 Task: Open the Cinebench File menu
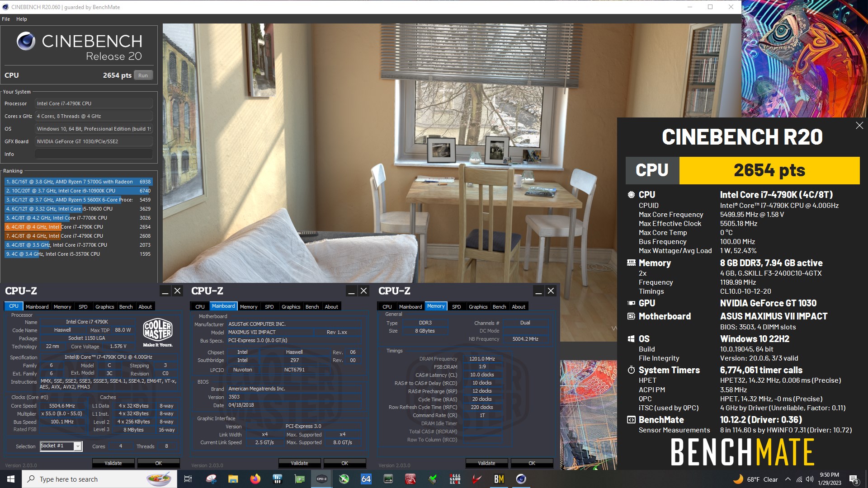pos(6,19)
